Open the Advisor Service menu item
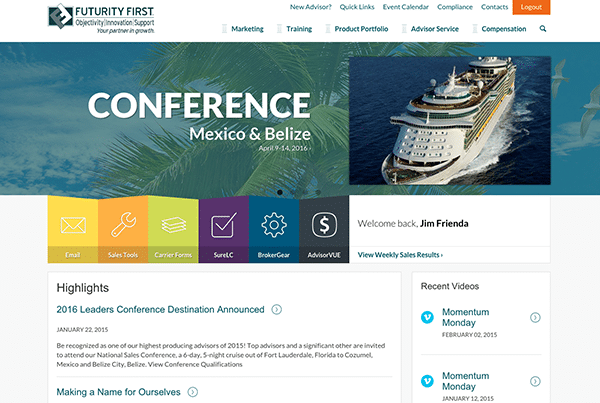The width and height of the screenshot is (600, 403). (x=435, y=29)
